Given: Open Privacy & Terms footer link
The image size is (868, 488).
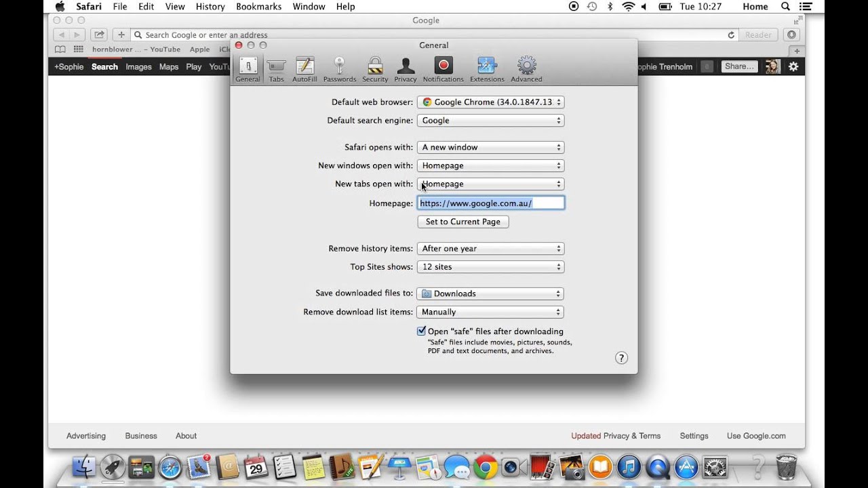Looking at the screenshot, I should pyautogui.click(x=632, y=436).
